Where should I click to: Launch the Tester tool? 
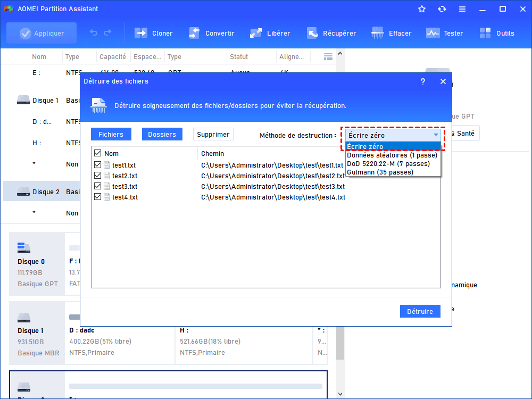[x=433, y=33]
